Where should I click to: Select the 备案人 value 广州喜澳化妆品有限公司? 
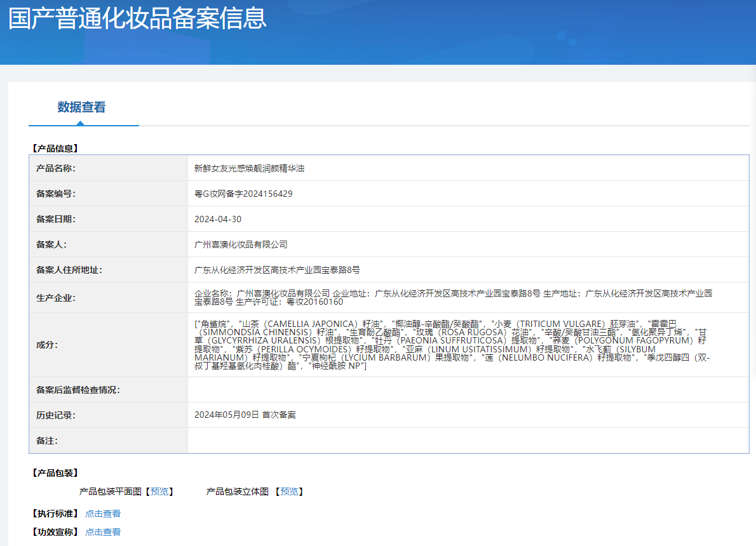241,245
